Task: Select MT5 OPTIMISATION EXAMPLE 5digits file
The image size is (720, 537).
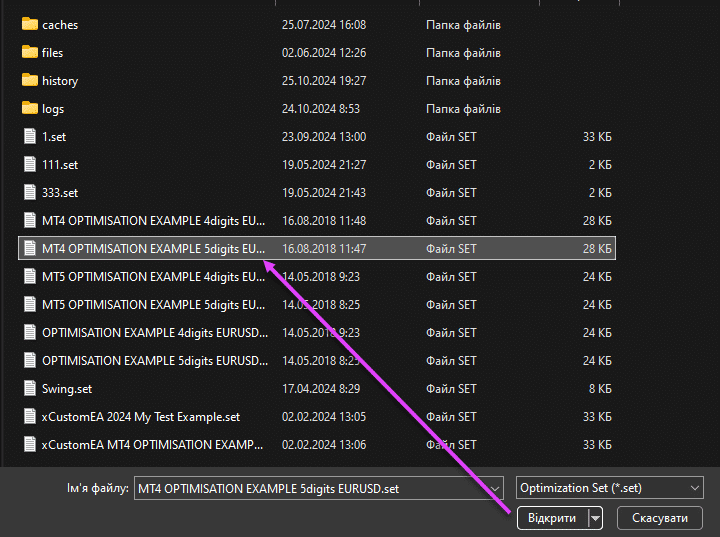Action: point(154,304)
